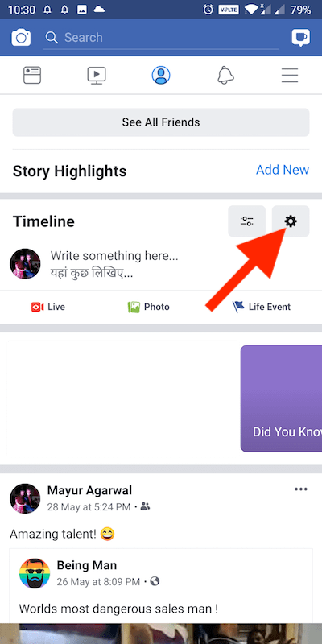Open the hamburger menu tab
The image size is (322, 644).
pyautogui.click(x=290, y=76)
